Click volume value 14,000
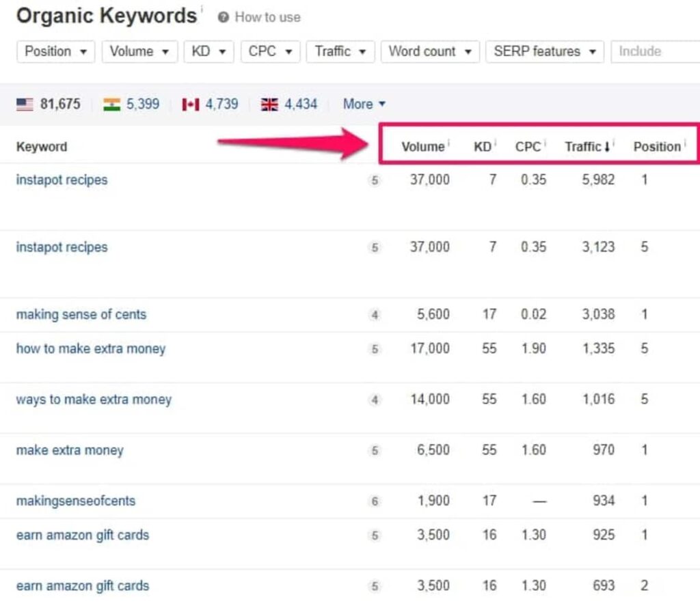Viewport: 700px width, 610px height. [x=430, y=400]
